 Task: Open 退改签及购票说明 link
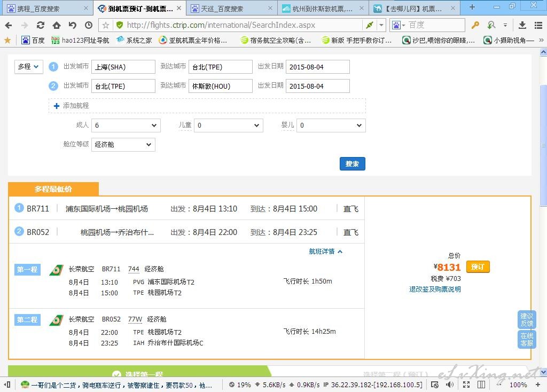435,289
